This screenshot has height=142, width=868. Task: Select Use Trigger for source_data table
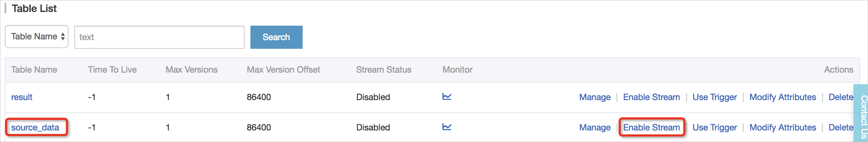(715, 128)
